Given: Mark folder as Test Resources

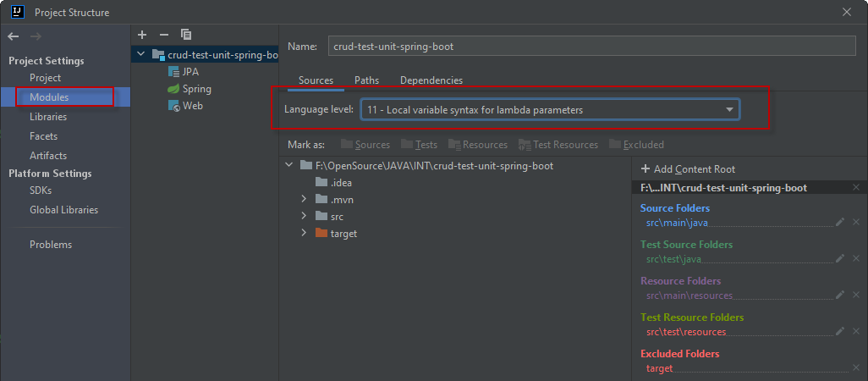Looking at the screenshot, I should click(558, 145).
